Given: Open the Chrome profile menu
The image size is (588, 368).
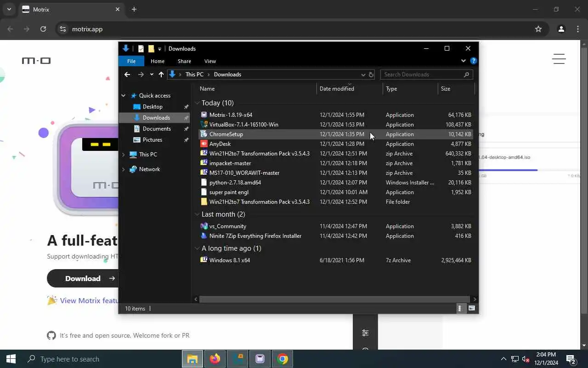Looking at the screenshot, I should tap(561, 29).
